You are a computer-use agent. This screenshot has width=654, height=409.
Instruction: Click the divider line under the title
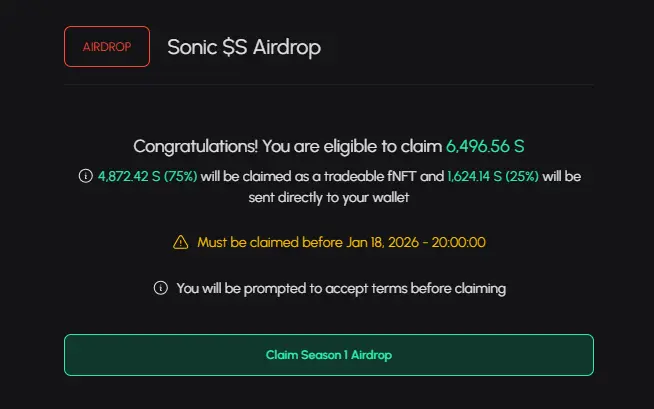click(329, 85)
